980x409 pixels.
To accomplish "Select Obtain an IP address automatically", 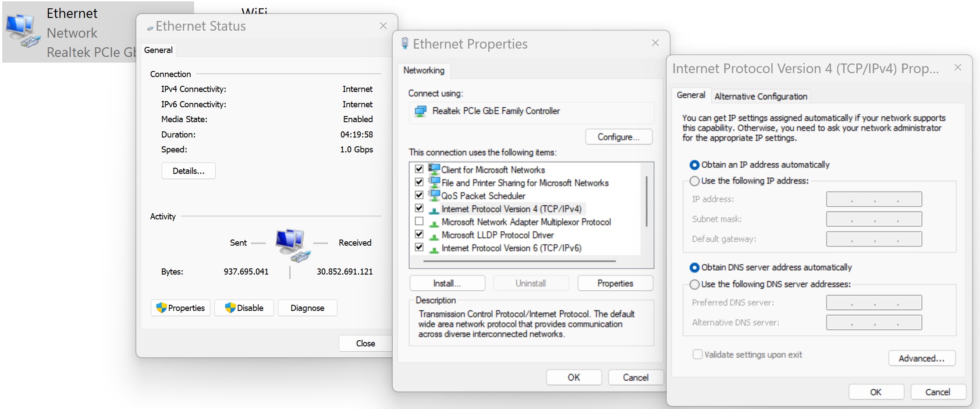I will tap(694, 165).
